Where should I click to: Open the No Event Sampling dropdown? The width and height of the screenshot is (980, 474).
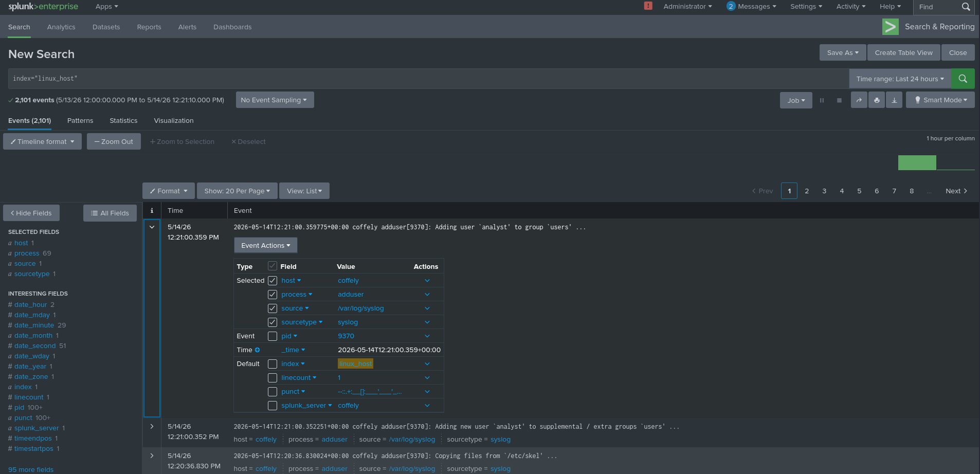275,100
